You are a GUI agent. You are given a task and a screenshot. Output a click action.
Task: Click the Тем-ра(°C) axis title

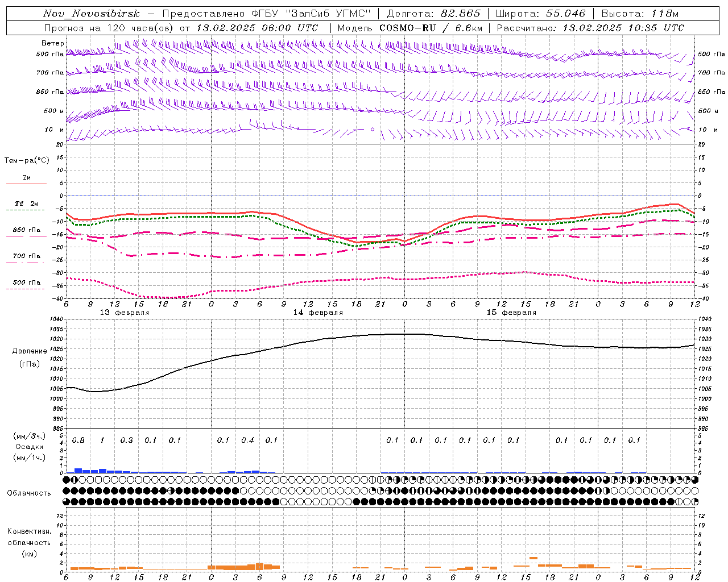(27, 161)
